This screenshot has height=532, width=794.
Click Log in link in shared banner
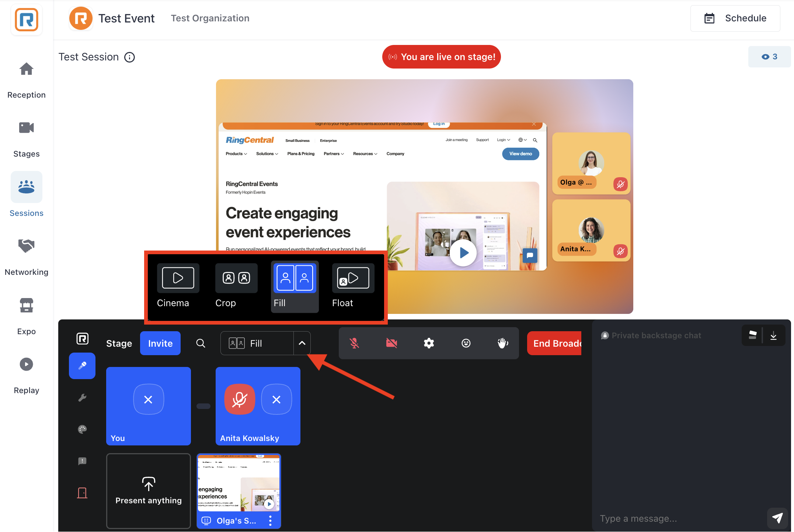(439, 124)
